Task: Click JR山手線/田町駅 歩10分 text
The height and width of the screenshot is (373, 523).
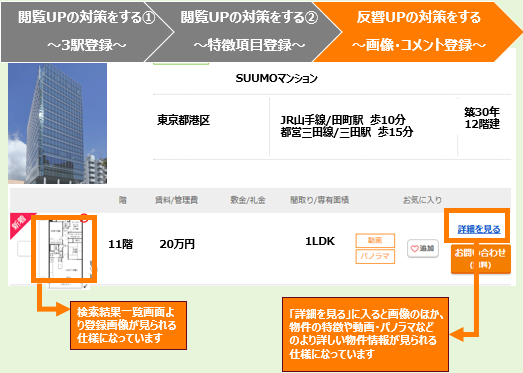Action: coord(343,119)
